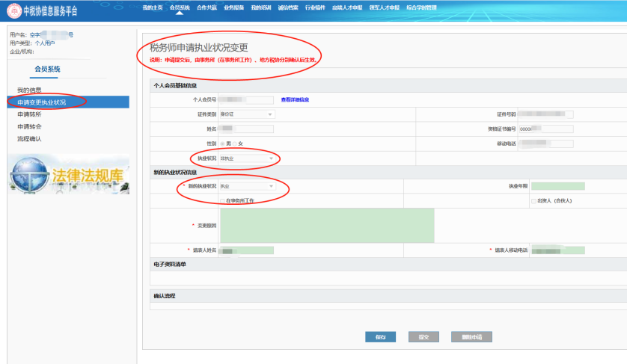Click the 查看详细信息 link
Image resolution: width=627 pixels, height=364 pixels.
(x=295, y=99)
